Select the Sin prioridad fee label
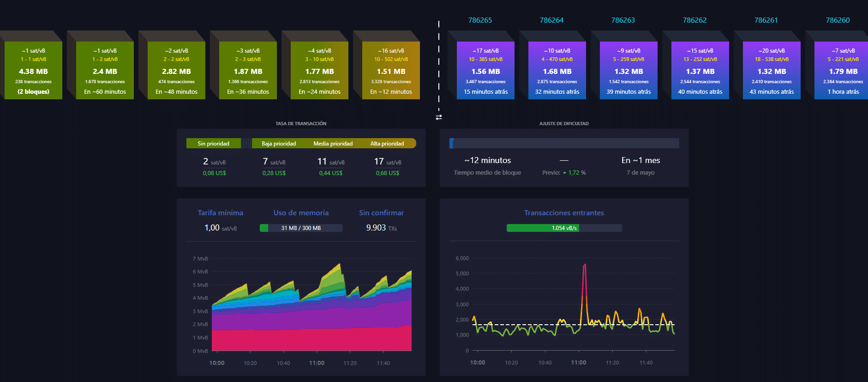Image resolution: width=868 pixels, height=382 pixels. click(x=213, y=144)
